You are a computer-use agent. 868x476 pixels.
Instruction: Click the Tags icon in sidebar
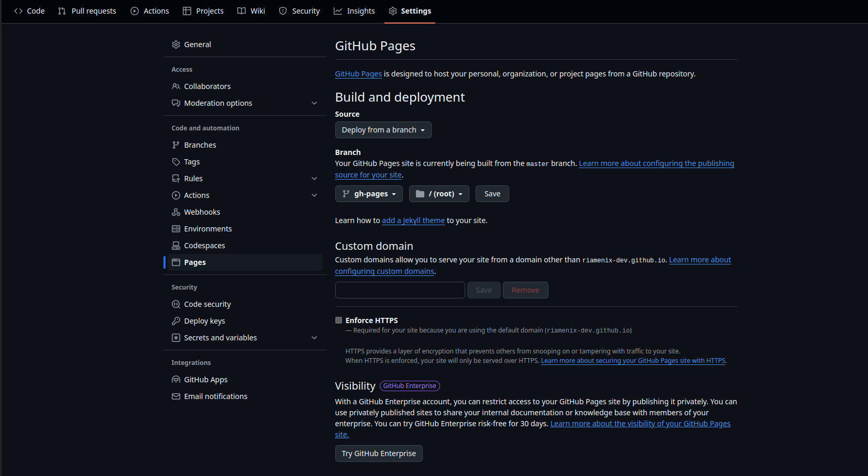click(x=176, y=162)
